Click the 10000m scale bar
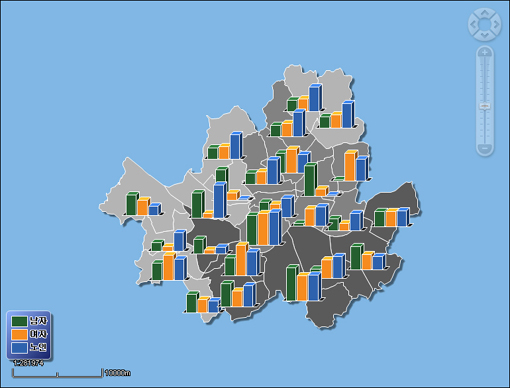 click(57, 373)
